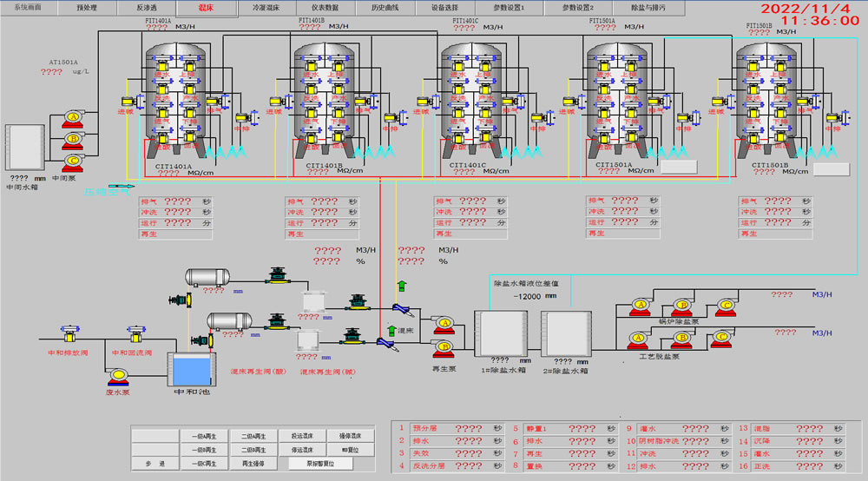Click the 中和排放阀 valve icon
Screen dimensions: 868x481
click(69, 336)
